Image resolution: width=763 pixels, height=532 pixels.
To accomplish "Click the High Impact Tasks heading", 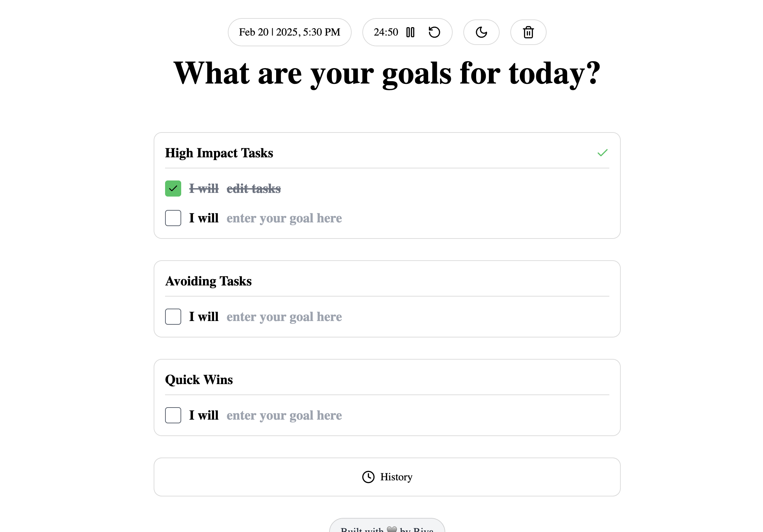I will pos(219,153).
